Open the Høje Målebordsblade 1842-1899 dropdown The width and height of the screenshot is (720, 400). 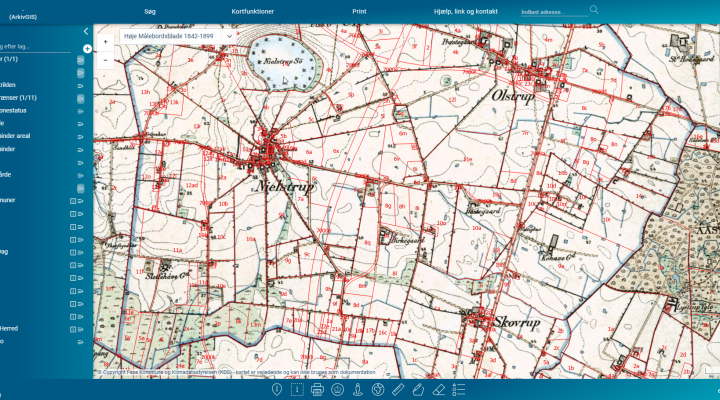pos(178,36)
